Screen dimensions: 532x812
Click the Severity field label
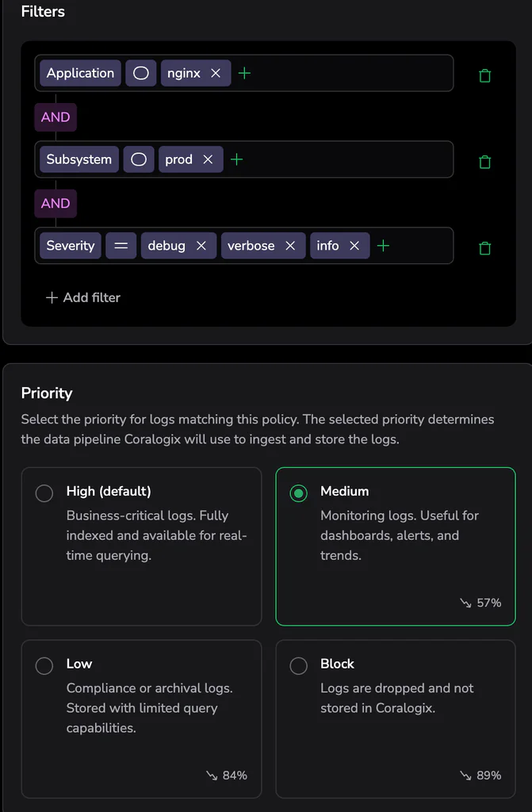[x=71, y=246]
